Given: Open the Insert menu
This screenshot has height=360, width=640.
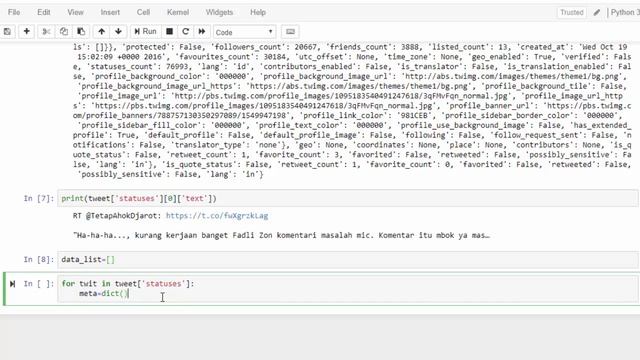Looking at the screenshot, I should tap(110, 12).
